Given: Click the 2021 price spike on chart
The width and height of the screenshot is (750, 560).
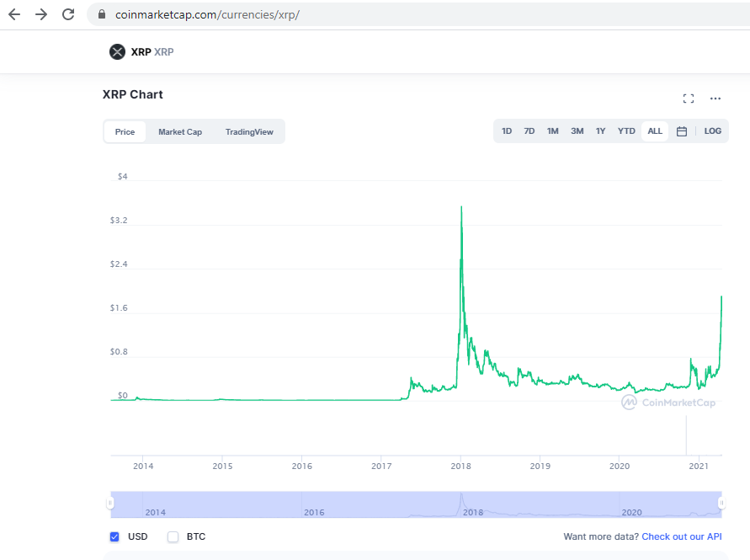Looking at the screenshot, I should (x=721, y=297).
